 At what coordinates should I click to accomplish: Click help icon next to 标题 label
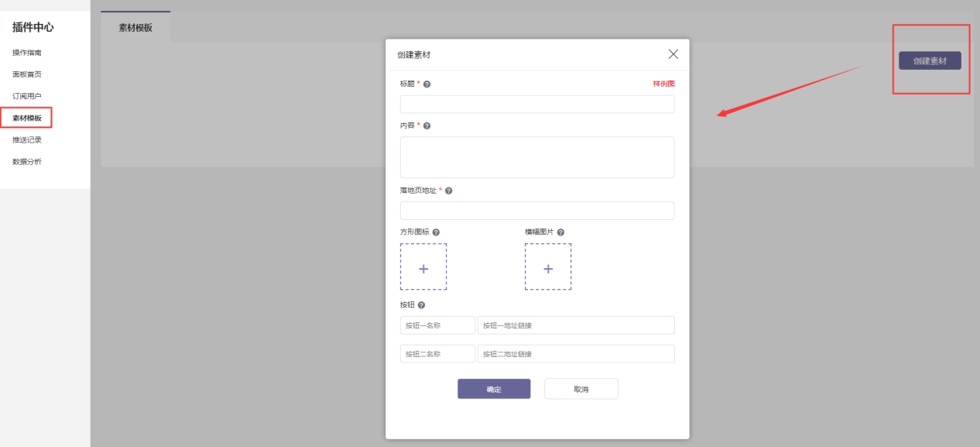point(427,84)
